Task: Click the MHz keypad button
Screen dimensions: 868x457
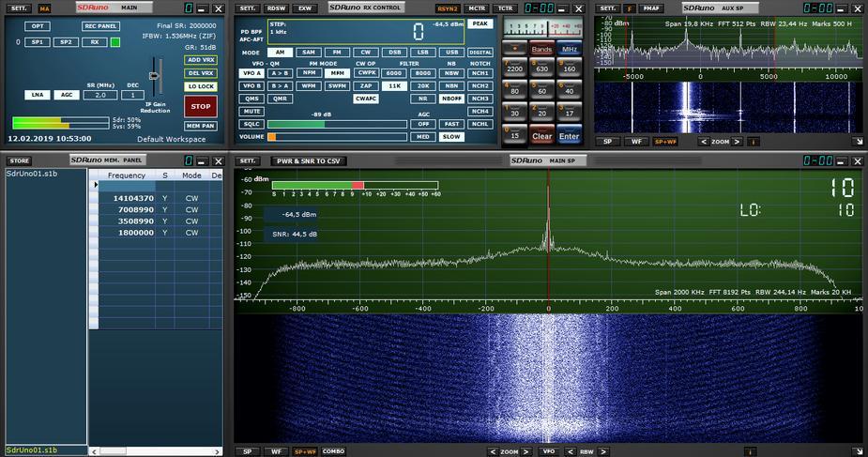Action: pos(570,49)
